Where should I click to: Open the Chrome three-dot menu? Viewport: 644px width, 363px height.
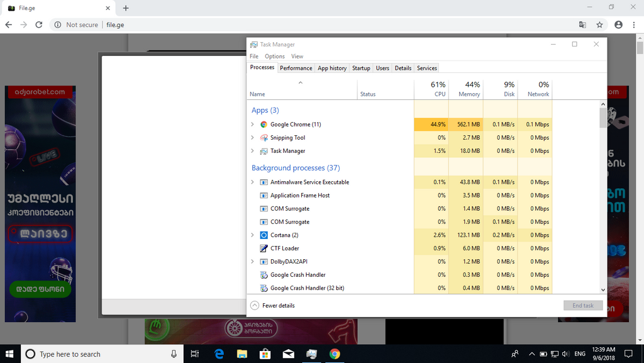[x=634, y=25]
